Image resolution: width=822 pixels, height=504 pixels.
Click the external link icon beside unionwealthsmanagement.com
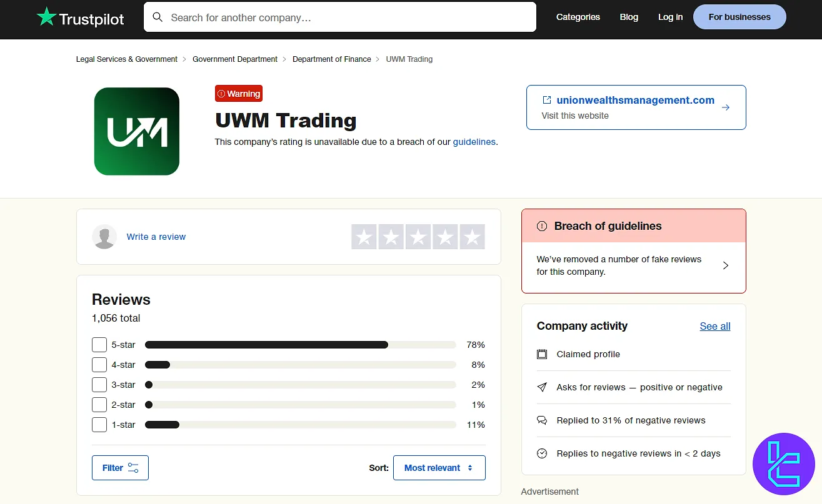coord(546,99)
